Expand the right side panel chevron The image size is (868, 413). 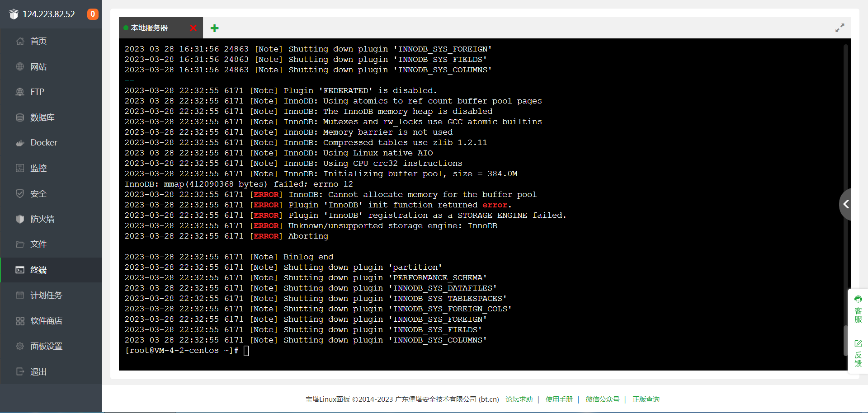tap(846, 204)
